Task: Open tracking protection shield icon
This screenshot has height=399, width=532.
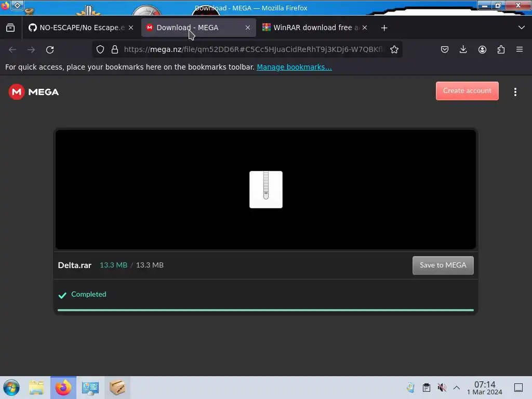Action: 100,49
